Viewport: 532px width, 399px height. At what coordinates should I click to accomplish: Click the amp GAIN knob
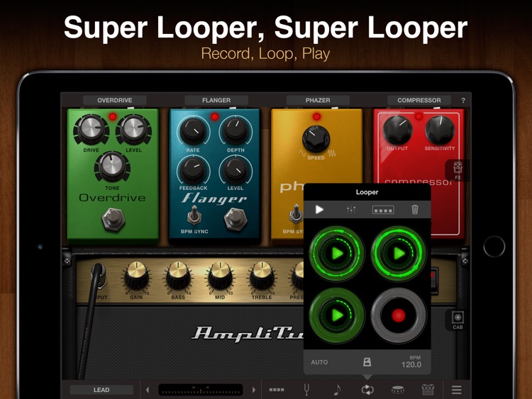click(136, 276)
